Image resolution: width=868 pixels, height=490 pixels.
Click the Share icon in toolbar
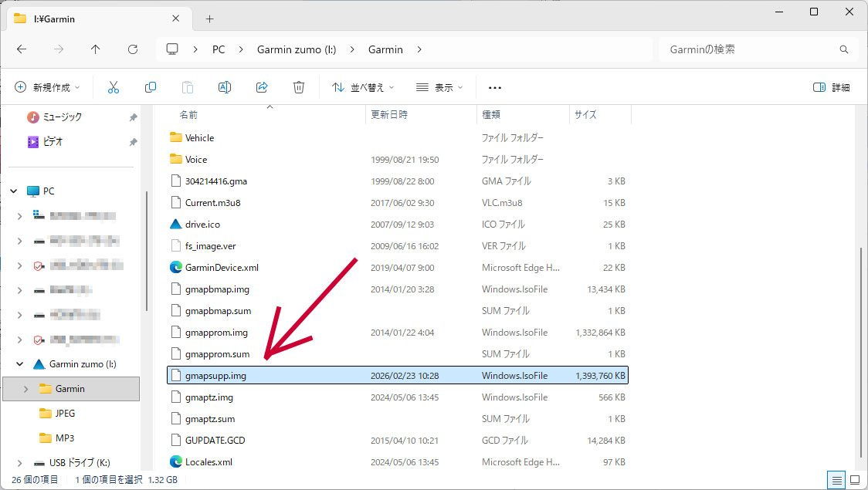pyautogui.click(x=262, y=87)
